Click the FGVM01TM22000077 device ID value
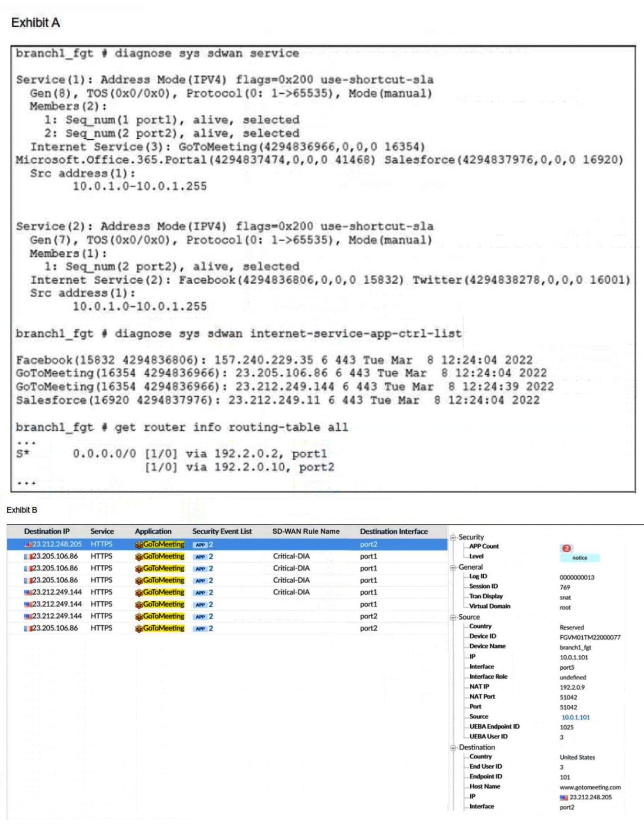 point(590,638)
